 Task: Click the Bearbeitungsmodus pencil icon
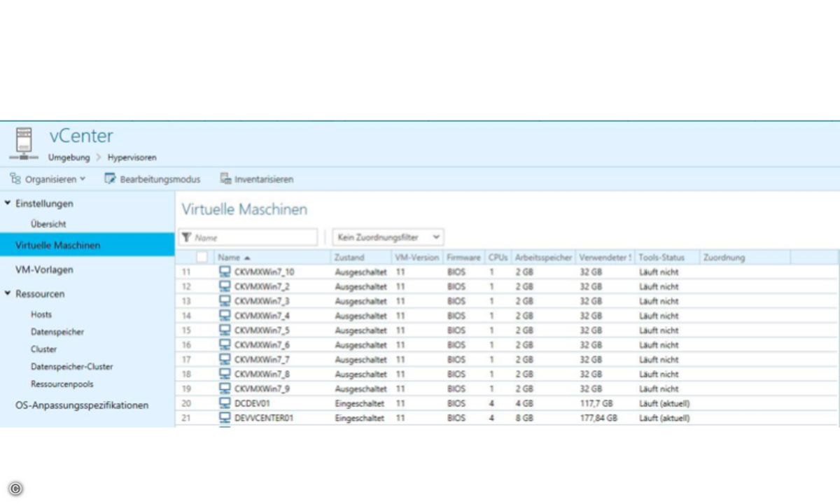(110, 179)
